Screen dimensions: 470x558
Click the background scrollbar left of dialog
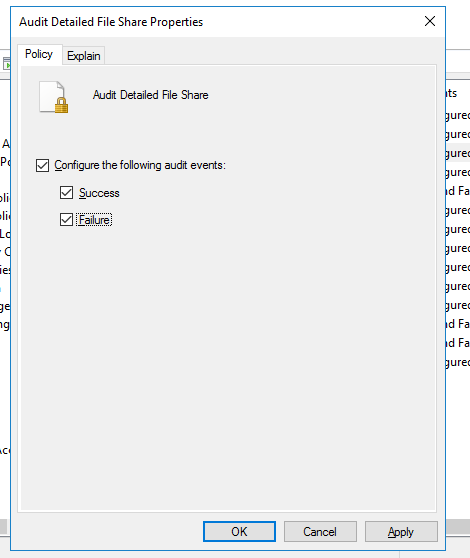[x=4, y=527]
